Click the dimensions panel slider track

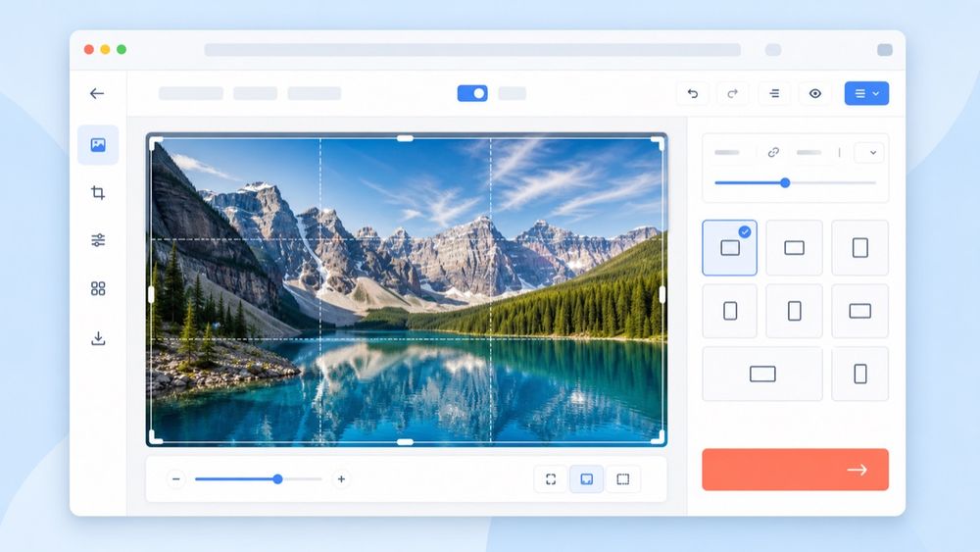(795, 183)
